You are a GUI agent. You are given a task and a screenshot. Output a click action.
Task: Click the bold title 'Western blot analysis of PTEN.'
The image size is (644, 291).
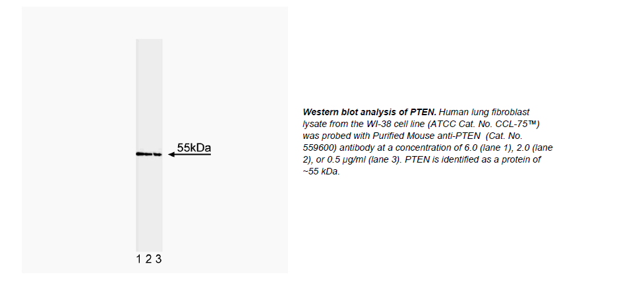click(369, 113)
